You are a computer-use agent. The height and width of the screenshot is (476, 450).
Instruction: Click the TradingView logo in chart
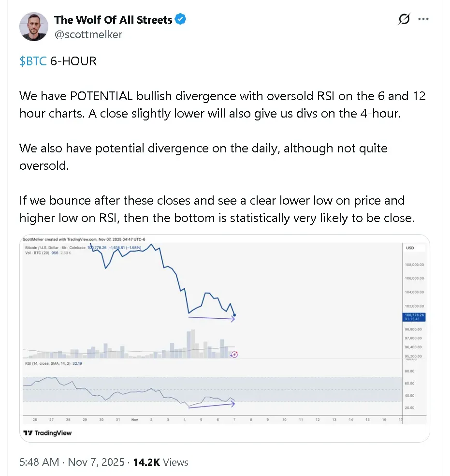[47, 433]
